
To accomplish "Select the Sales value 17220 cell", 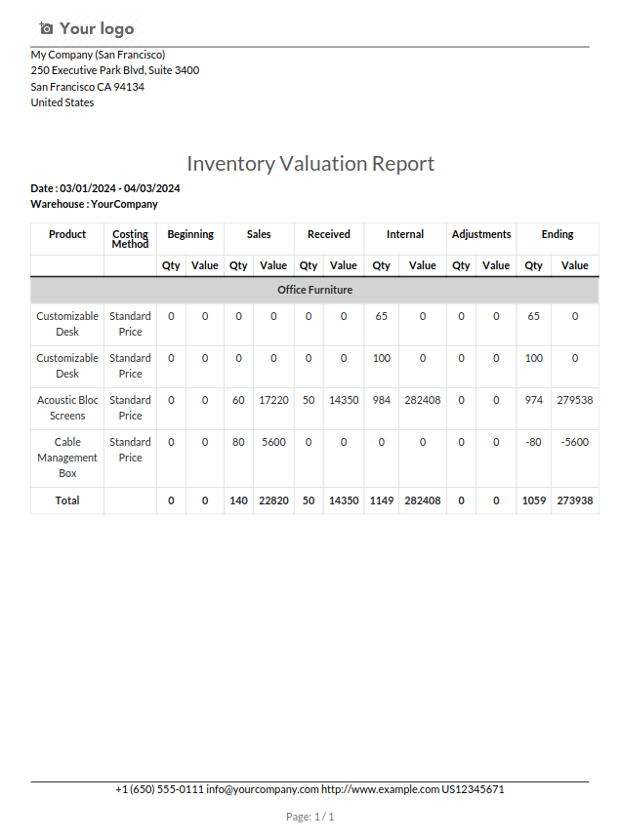I will [x=273, y=400].
